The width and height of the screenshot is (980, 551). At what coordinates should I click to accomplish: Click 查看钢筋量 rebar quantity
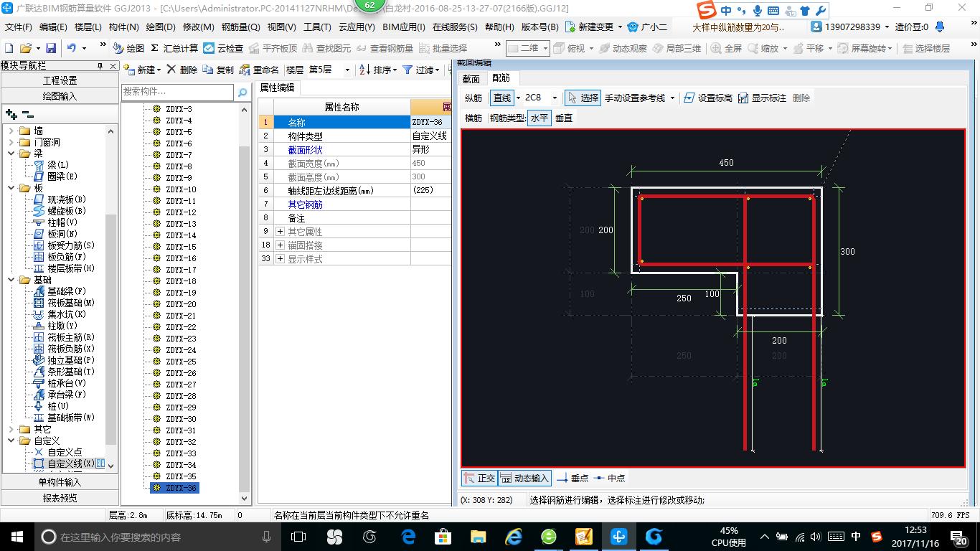pyautogui.click(x=385, y=48)
